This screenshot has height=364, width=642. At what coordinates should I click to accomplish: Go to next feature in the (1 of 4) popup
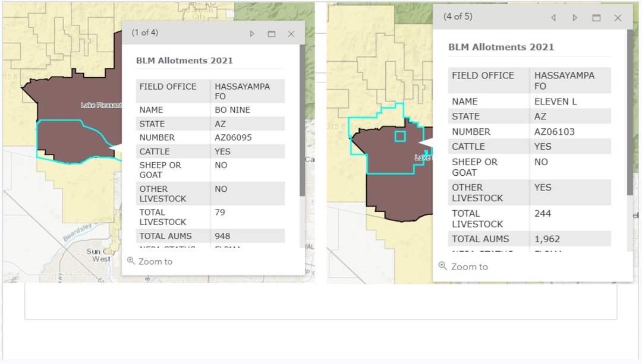[x=252, y=34]
